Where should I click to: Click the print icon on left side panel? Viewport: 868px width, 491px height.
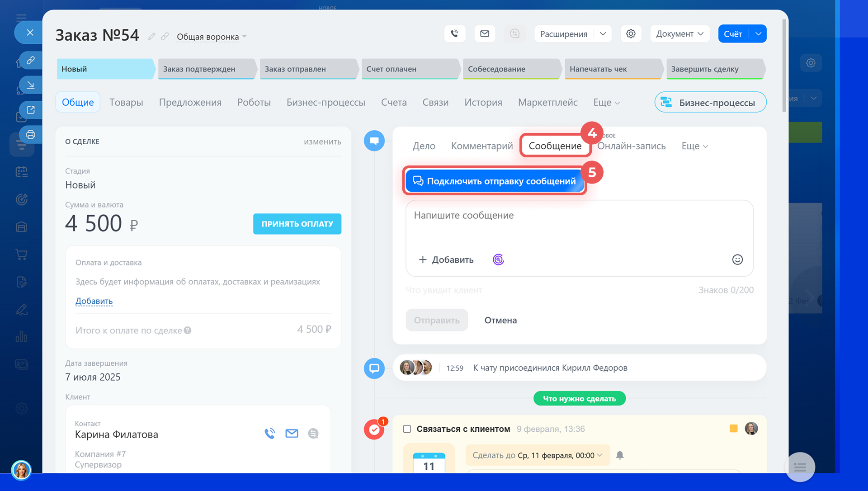pyautogui.click(x=30, y=135)
